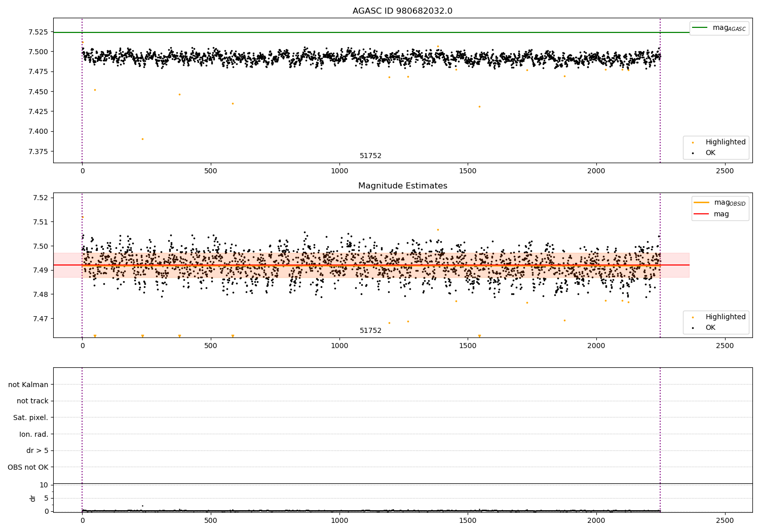Screen dimensions: 760x532
Task: Click the 'OBS not OK' row label
Action: (28, 467)
